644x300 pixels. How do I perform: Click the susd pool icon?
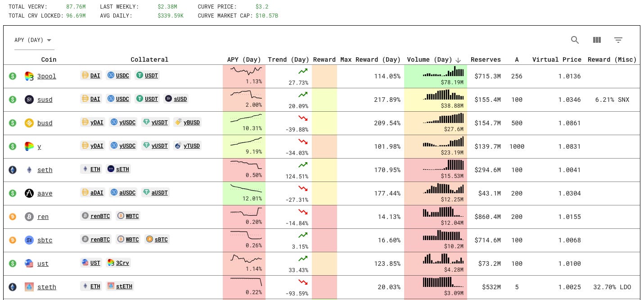point(29,99)
